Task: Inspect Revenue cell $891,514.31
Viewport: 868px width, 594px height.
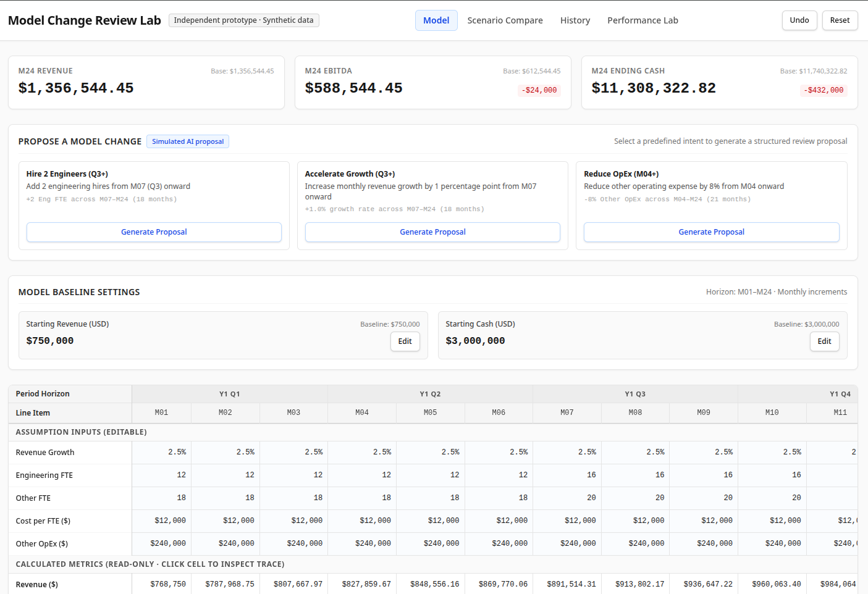Action: (567, 584)
